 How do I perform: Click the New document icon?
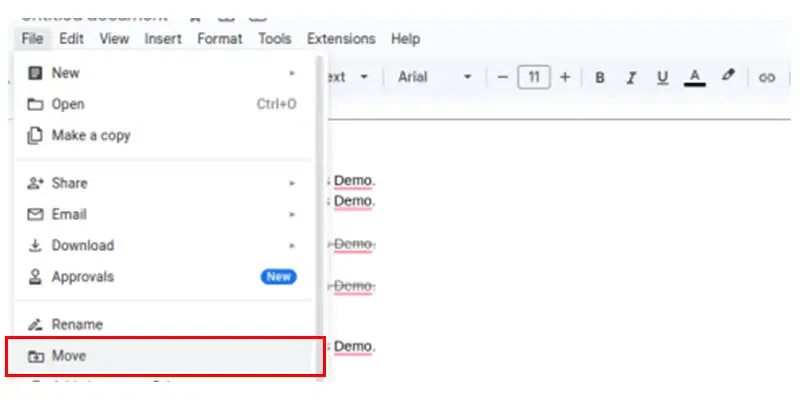[35, 73]
